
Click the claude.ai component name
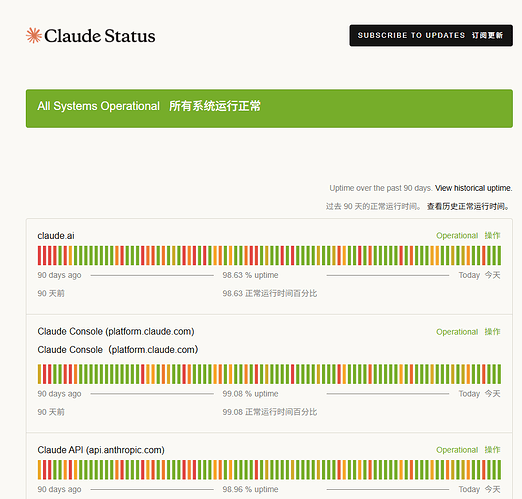click(x=56, y=236)
